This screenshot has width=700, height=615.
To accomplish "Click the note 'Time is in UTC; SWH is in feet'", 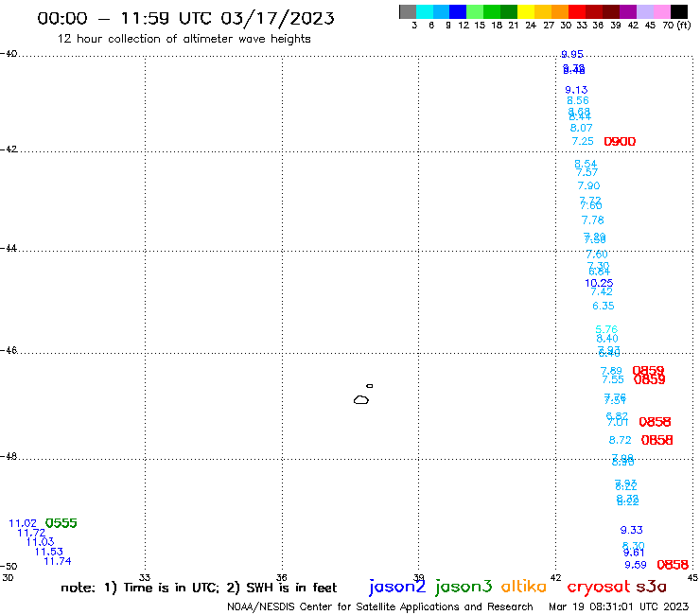I will (199, 588).
